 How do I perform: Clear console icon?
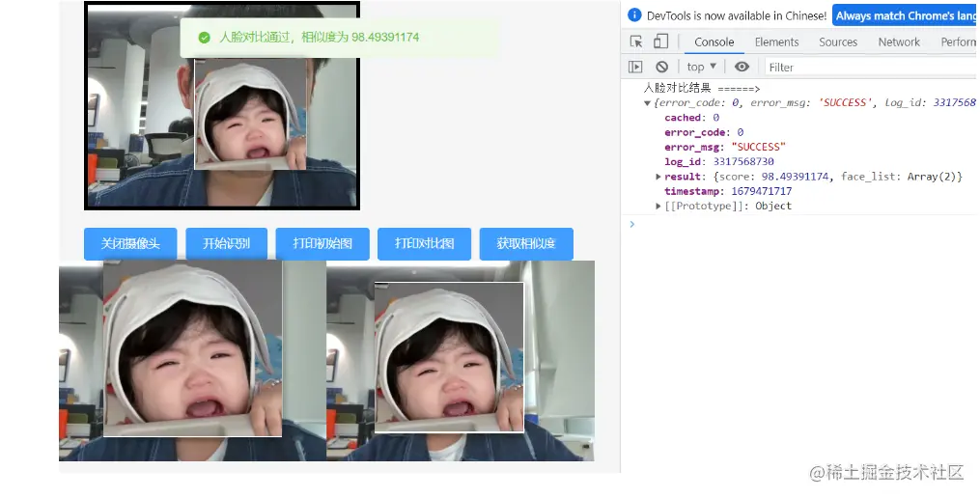pyautogui.click(x=662, y=67)
